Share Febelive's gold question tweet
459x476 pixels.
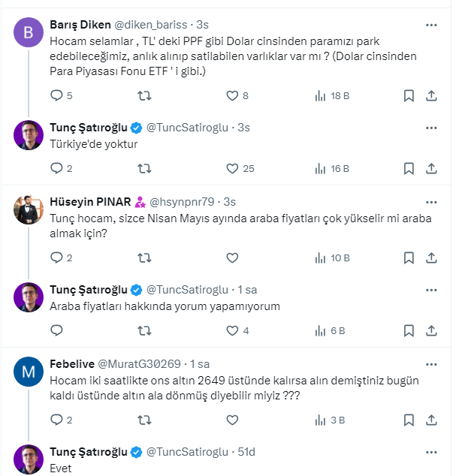pyautogui.click(x=431, y=420)
